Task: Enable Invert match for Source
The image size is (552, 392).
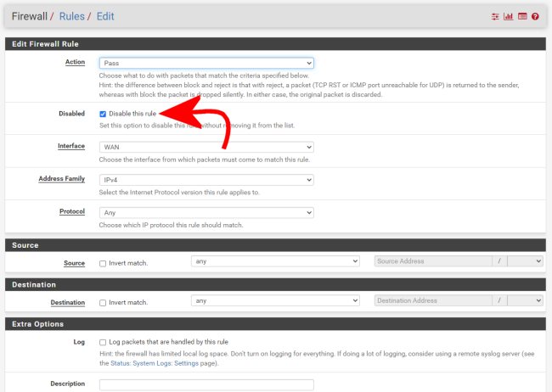Action: 103,263
